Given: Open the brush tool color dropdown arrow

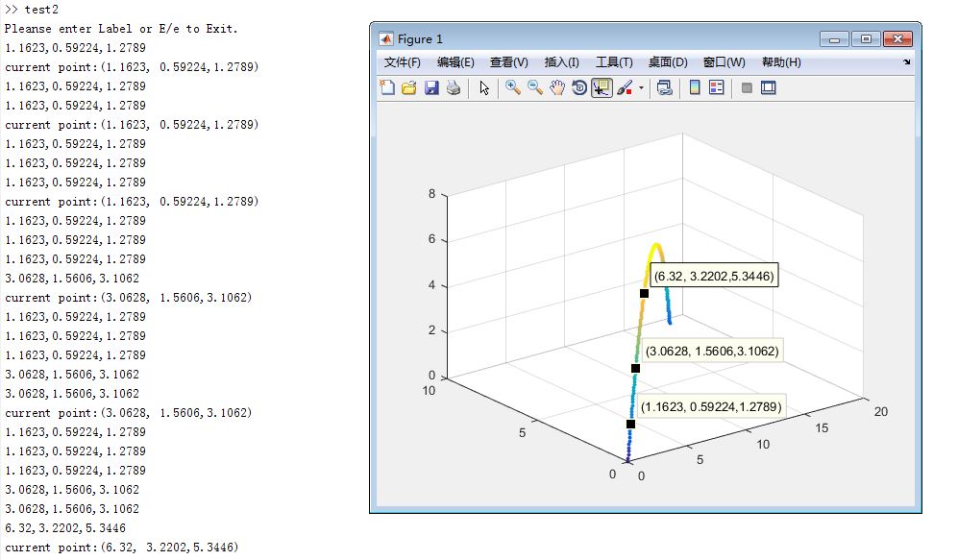Looking at the screenshot, I should pos(640,87).
